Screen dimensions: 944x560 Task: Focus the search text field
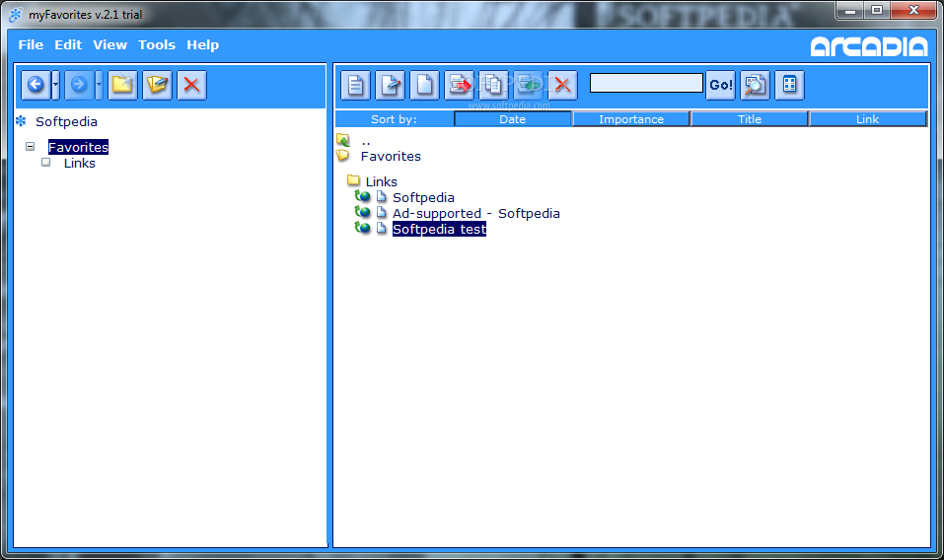(646, 83)
